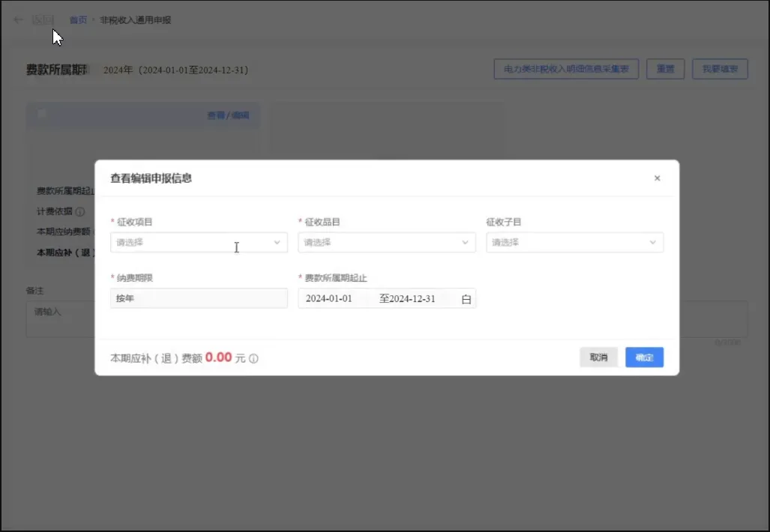Click the chevron arrow in 征收品目 field
The image size is (770, 532).
click(x=465, y=243)
